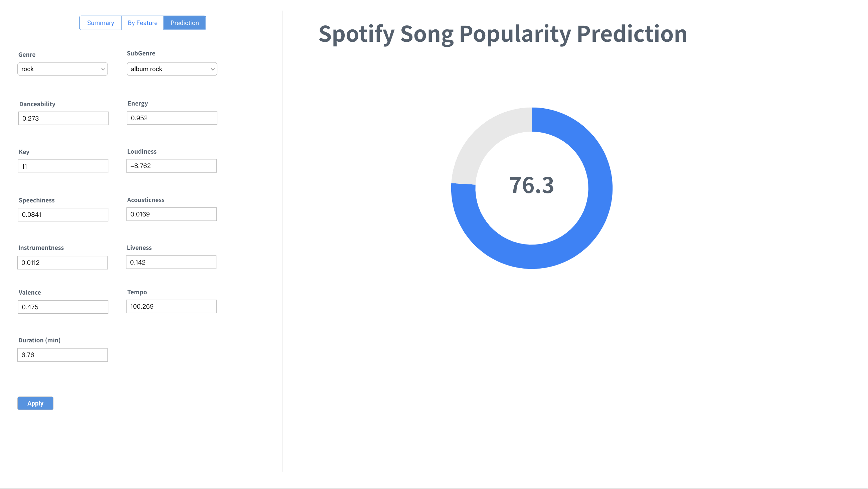Focus the Acousticness input field

(x=172, y=214)
